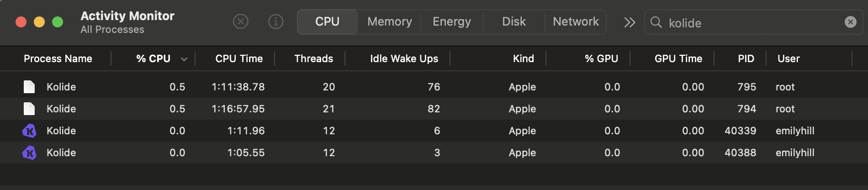The image size is (868, 190).
Task: Show the Network tab
Action: pyautogui.click(x=576, y=22)
